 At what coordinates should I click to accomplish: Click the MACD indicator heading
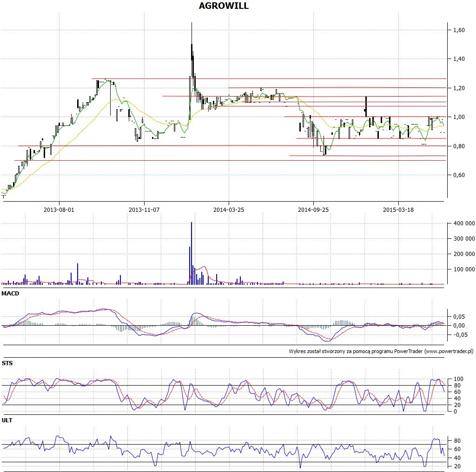pos(10,293)
